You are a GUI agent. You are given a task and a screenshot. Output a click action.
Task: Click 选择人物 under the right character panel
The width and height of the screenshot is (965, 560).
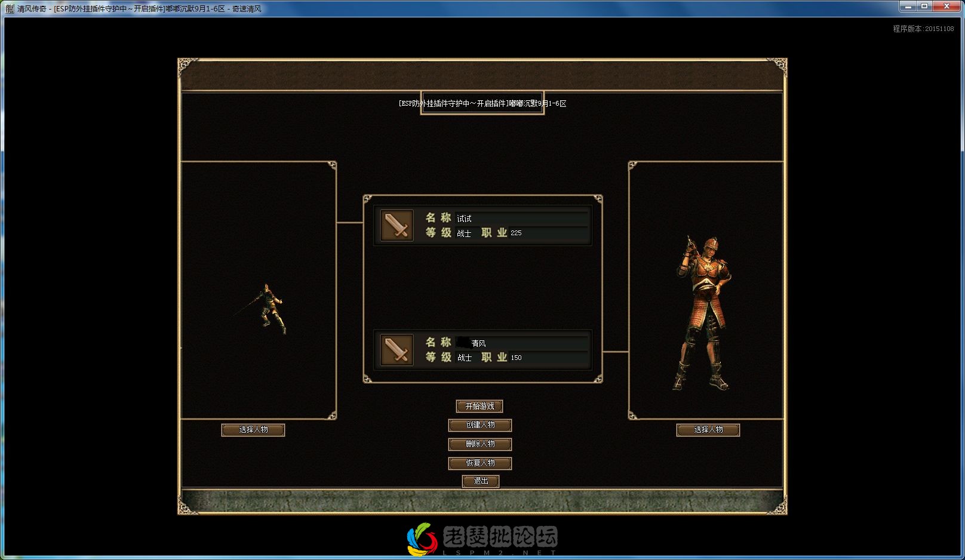[x=708, y=430]
